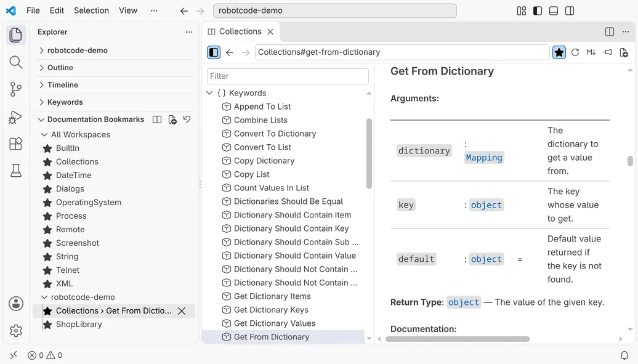Go back with the title bar arrow

[184, 11]
